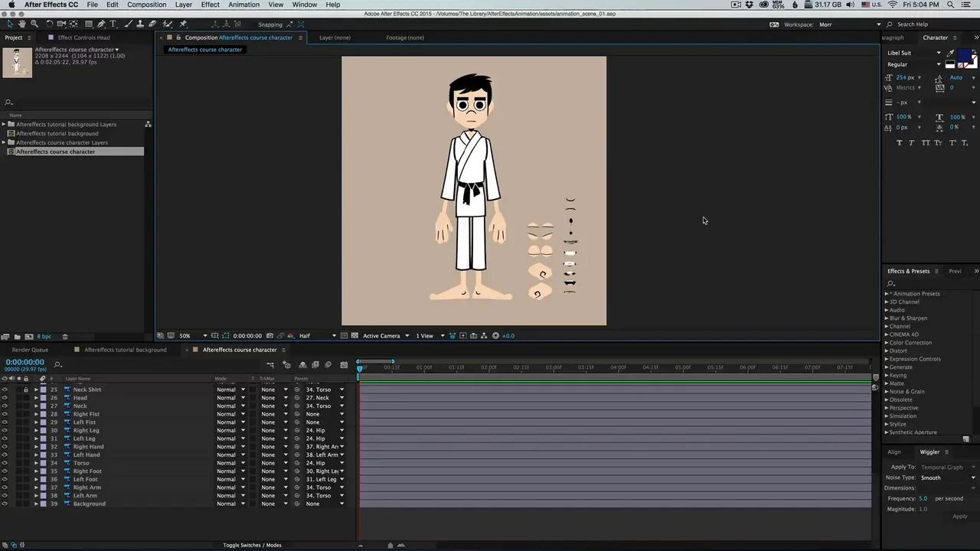Select the Hand tool in the toolbar
Viewport: 980px width, 551px height.
click(21, 24)
